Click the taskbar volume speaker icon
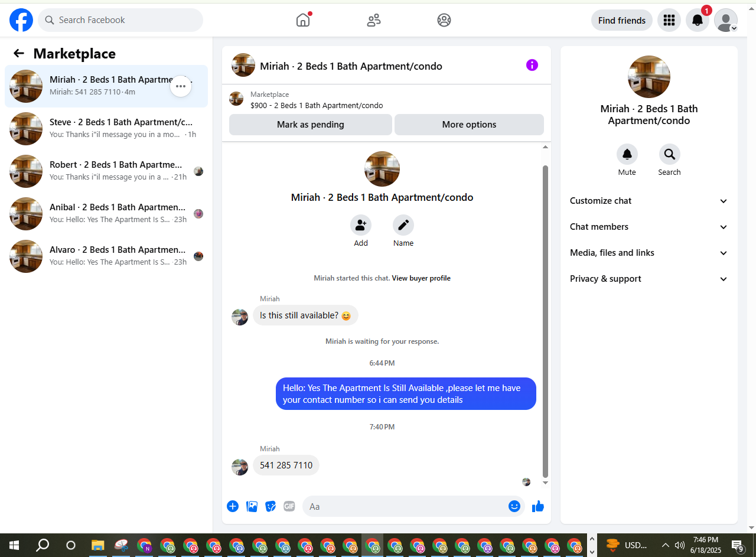Screen dimensions: 756x557 (680, 545)
